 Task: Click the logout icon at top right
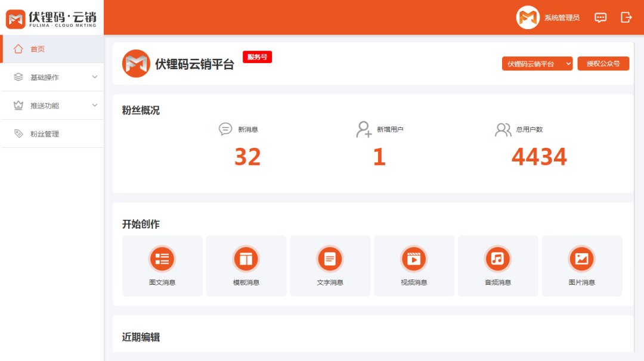tap(626, 17)
